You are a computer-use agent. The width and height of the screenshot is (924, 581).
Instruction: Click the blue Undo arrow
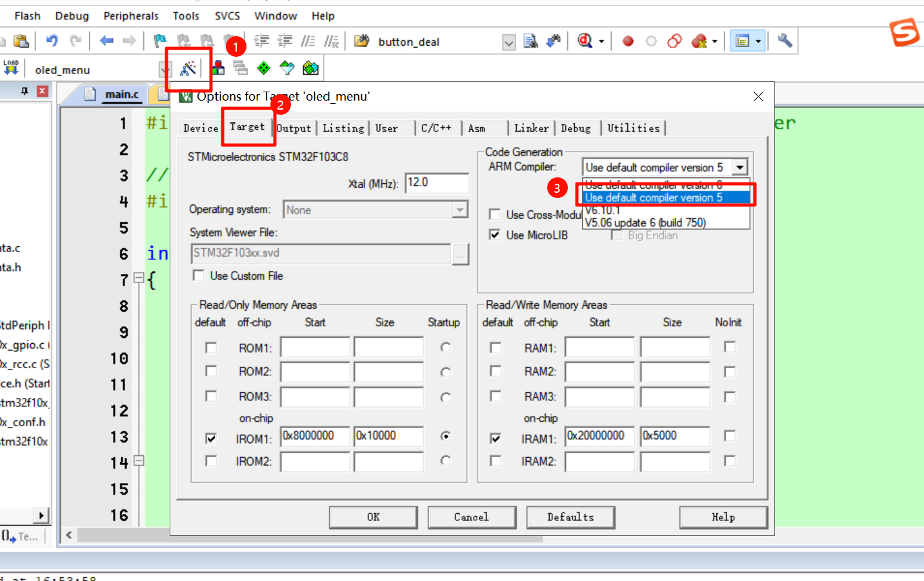(52, 41)
